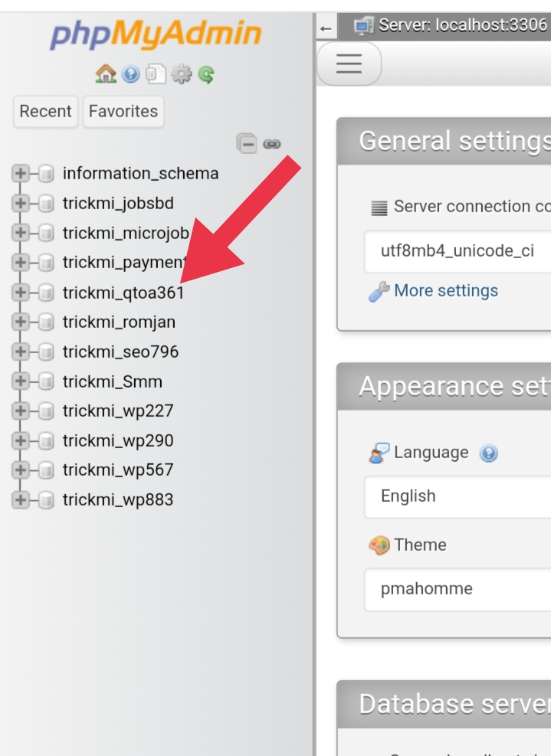The image size is (551, 756).
Task: Open the Language dropdown showing English
Action: coord(457,496)
